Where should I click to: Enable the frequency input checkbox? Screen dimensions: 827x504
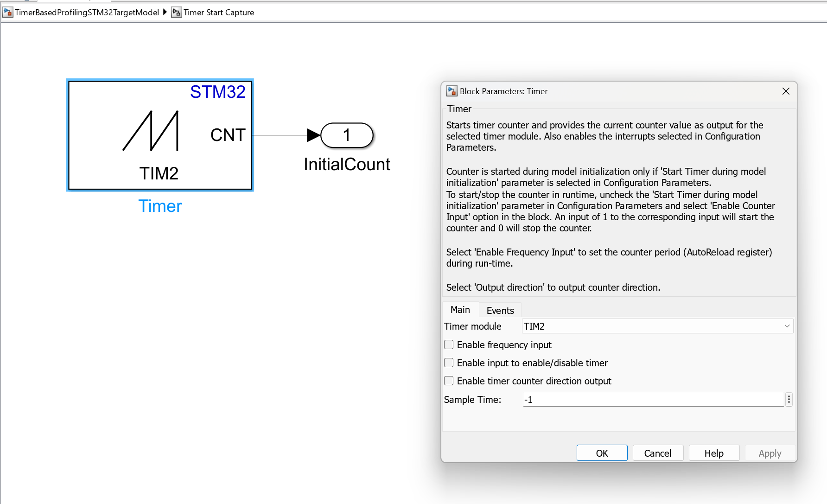pos(449,345)
